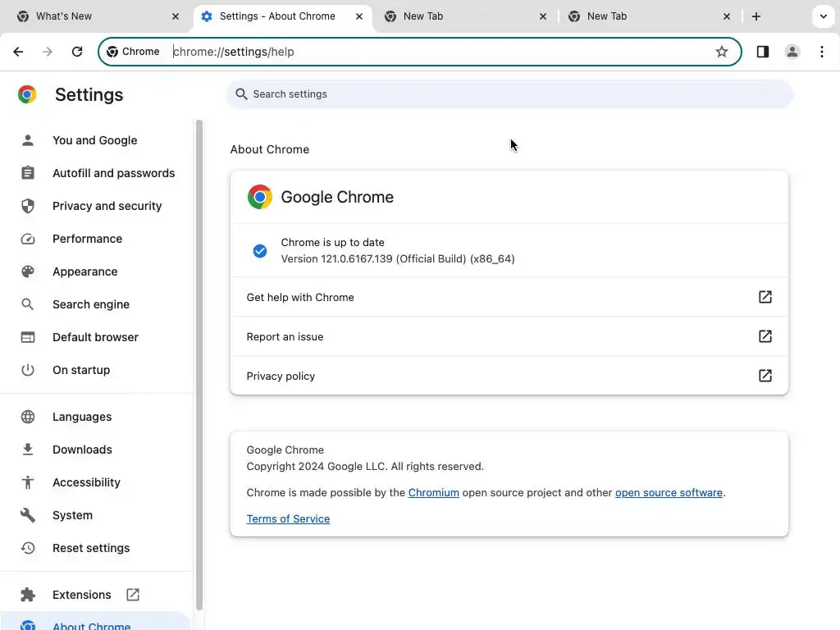
Task: Open the profile avatar menu
Action: click(x=792, y=52)
